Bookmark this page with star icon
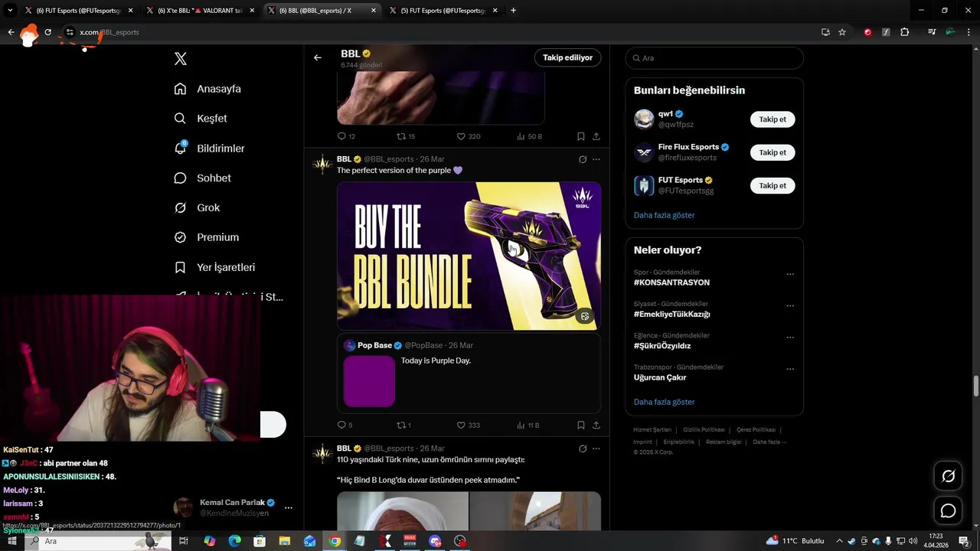The width and height of the screenshot is (980, 551). pos(842,32)
